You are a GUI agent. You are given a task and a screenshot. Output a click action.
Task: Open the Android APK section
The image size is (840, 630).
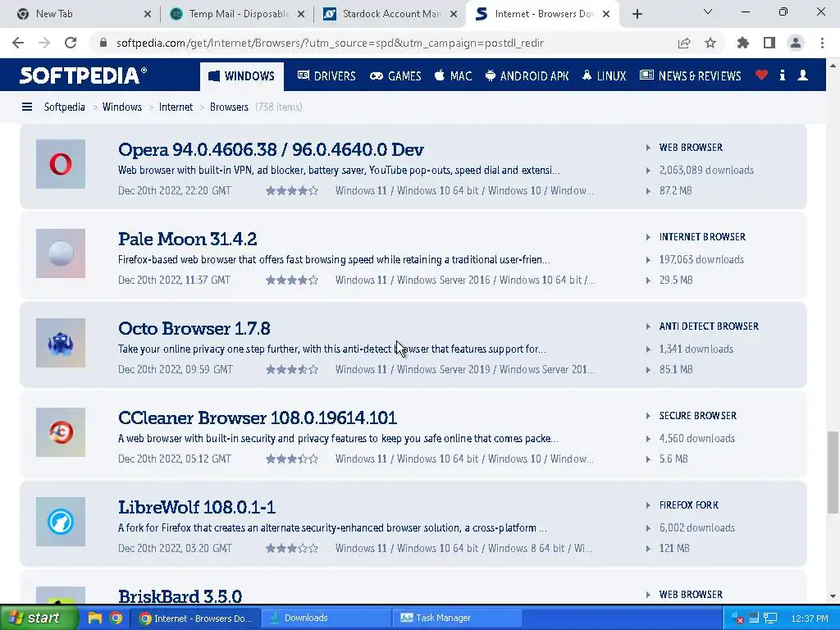527,76
